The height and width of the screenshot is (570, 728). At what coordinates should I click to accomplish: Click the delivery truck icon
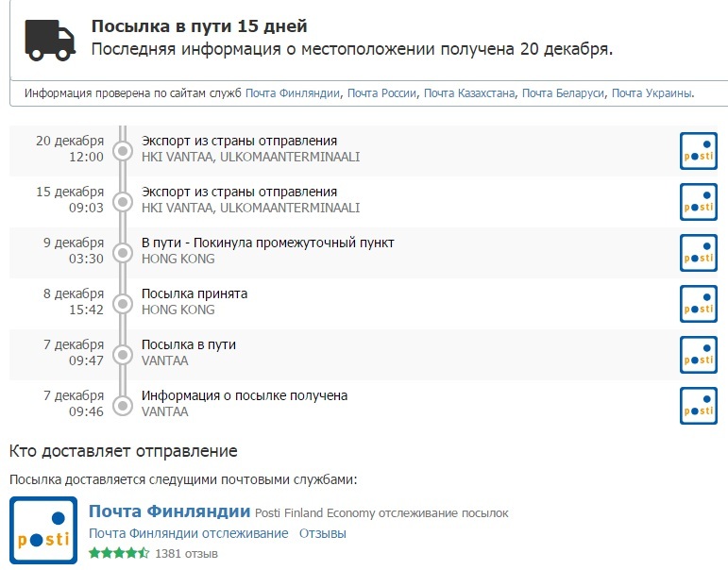pos(50,40)
